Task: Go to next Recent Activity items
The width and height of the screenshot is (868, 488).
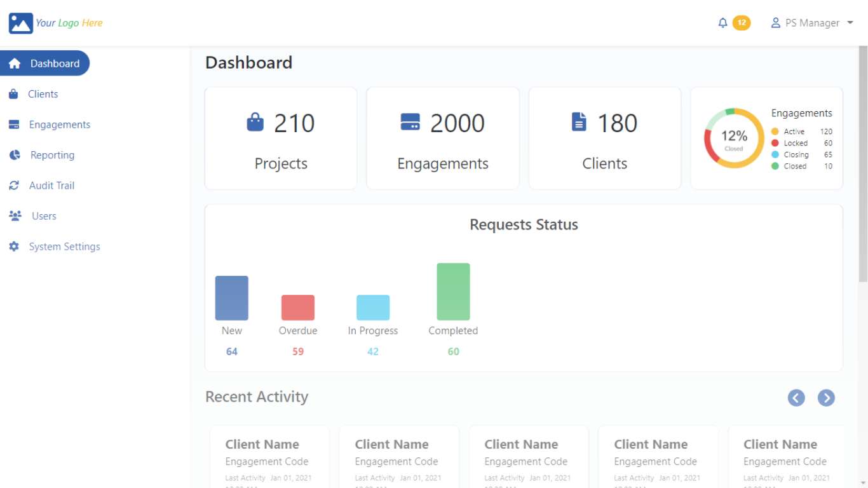Action: (x=826, y=398)
